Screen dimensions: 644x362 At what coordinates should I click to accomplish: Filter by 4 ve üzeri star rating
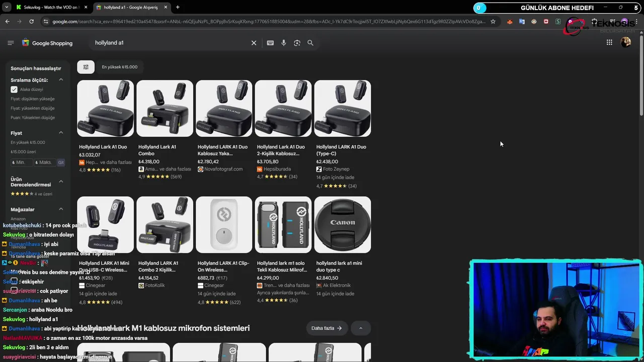pos(31,194)
